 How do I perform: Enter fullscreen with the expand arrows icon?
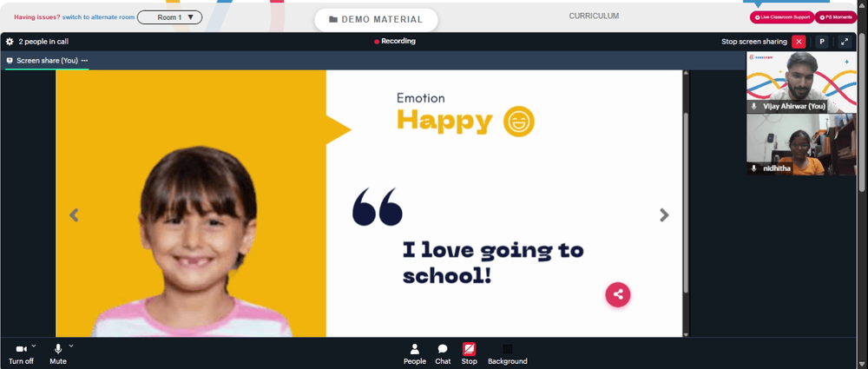click(845, 42)
